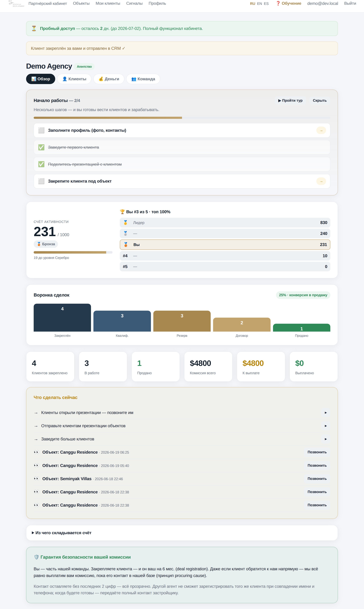This screenshot has width=364, height=609.
Task: Click the trophy icon near ranking header
Action: tap(122, 212)
